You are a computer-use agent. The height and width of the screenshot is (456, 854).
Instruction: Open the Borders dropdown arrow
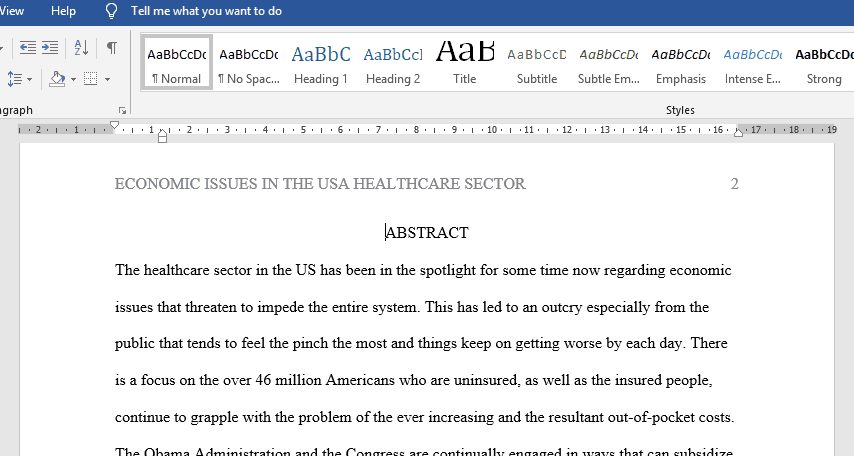pyautogui.click(x=107, y=80)
